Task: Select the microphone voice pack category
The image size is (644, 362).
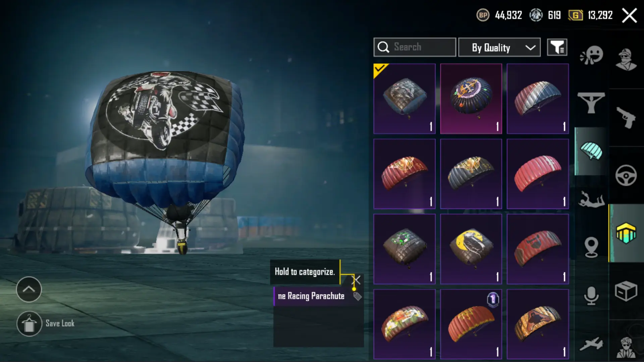Action: (591, 296)
